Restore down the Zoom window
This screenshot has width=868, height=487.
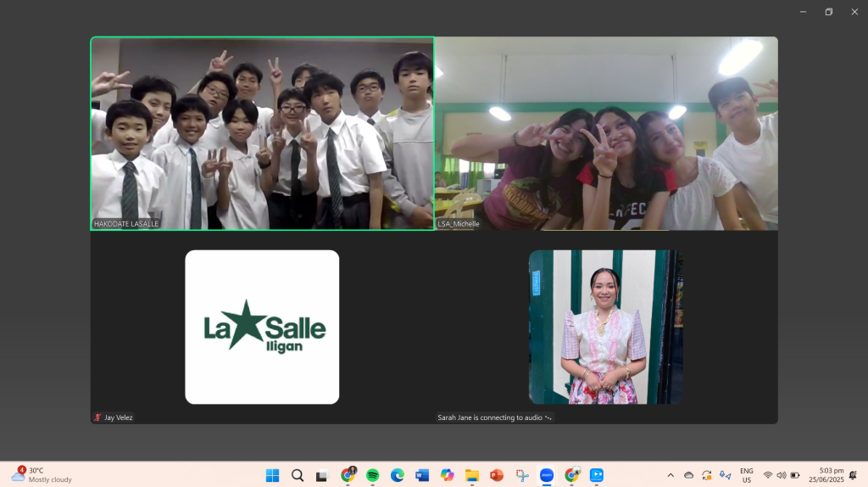click(x=829, y=12)
